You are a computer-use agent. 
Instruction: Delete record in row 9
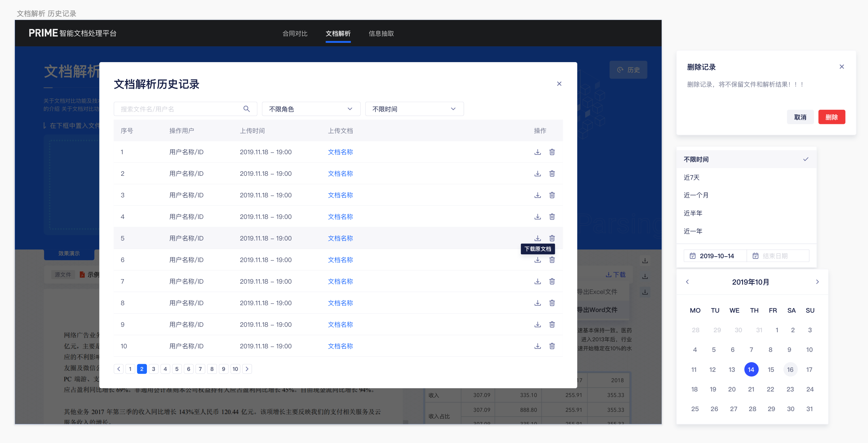pyautogui.click(x=552, y=325)
